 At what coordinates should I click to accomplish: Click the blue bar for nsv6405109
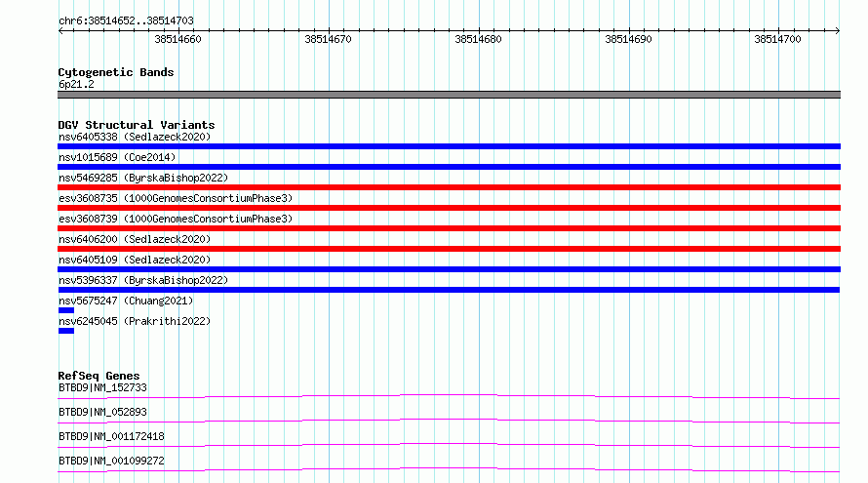tap(449, 269)
